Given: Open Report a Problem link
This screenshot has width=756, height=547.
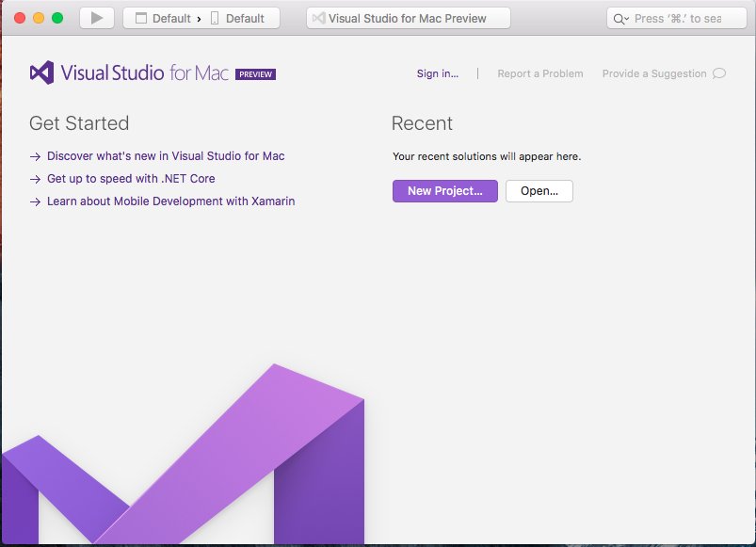Looking at the screenshot, I should (540, 73).
